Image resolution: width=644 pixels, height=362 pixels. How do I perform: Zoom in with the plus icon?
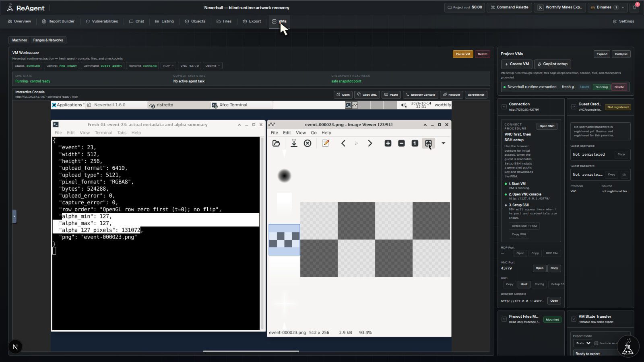coord(388,143)
